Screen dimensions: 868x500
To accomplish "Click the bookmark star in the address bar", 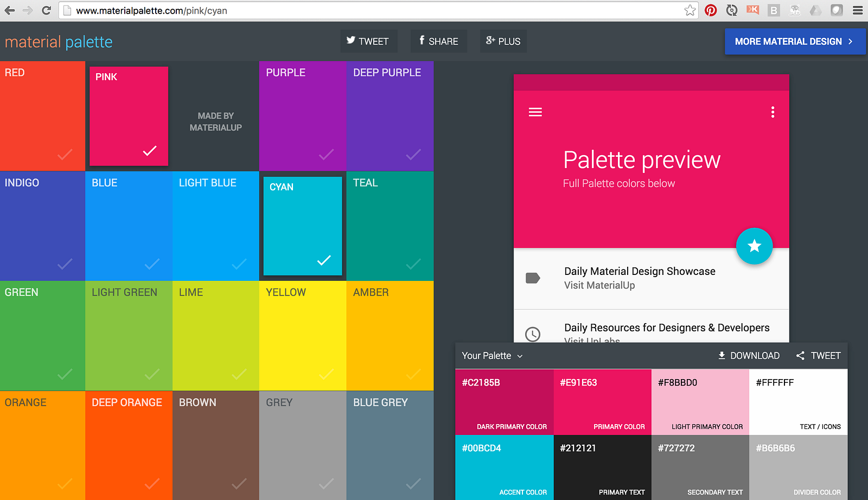I will click(690, 10).
